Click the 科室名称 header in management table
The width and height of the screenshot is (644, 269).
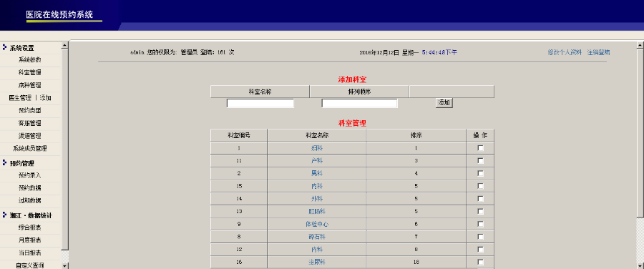317,135
